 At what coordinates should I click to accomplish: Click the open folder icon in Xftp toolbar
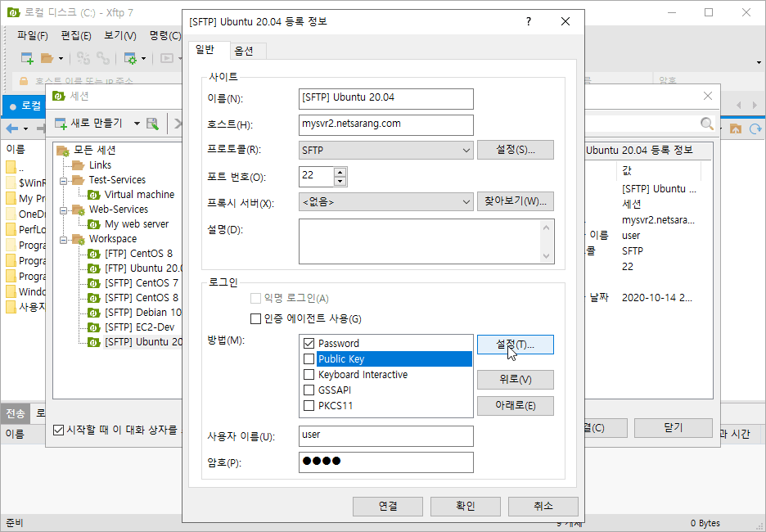tap(47, 59)
